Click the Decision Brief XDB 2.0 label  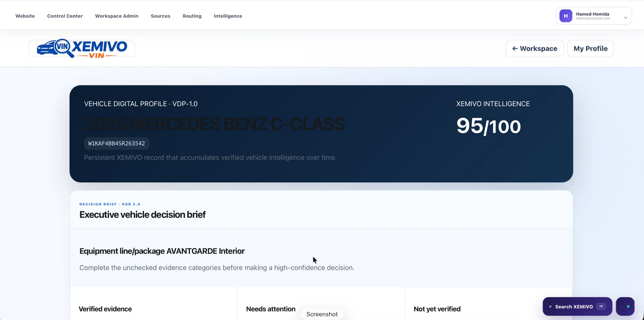[x=110, y=204]
